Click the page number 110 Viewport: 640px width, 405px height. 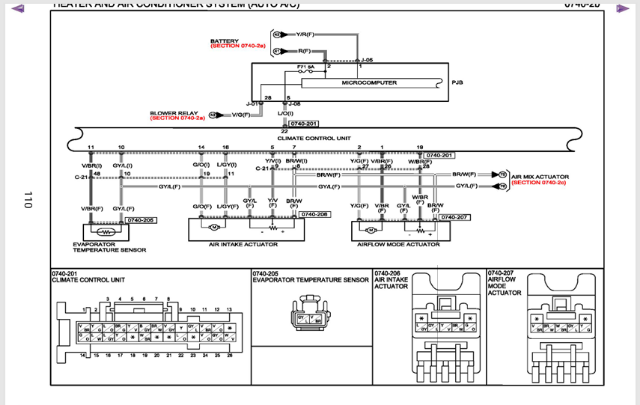[27, 200]
